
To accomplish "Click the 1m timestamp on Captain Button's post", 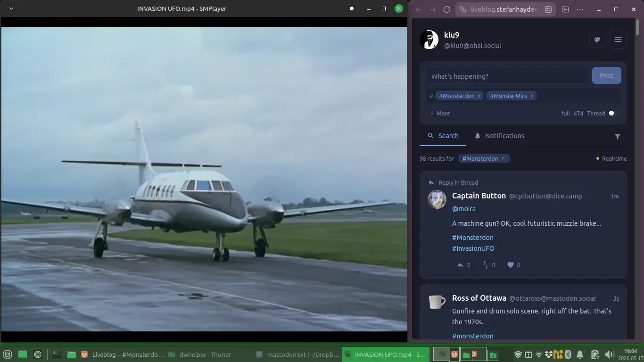I will [x=615, y=197].
